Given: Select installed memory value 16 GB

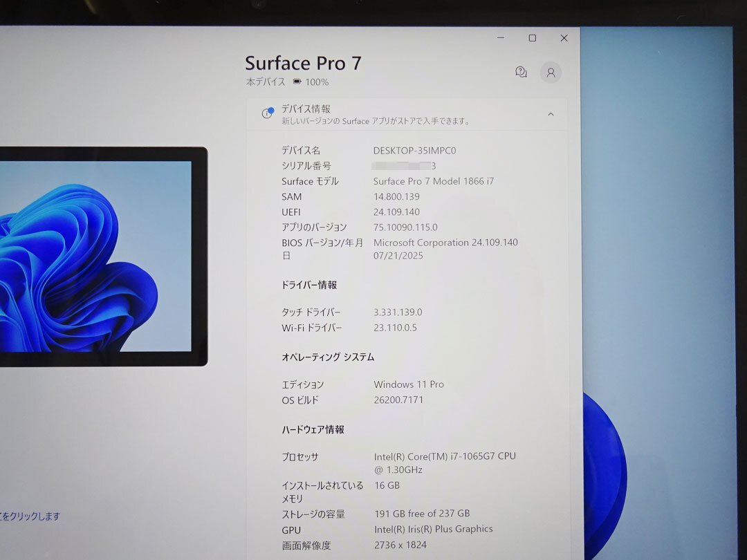Looking at the screenshot, I should (387, 485).
